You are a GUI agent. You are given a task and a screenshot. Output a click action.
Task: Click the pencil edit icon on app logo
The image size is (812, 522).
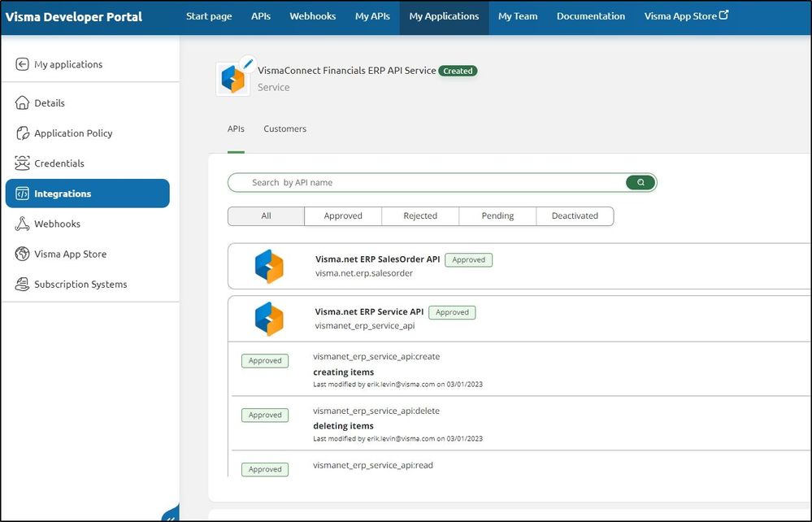coord(248,63)
